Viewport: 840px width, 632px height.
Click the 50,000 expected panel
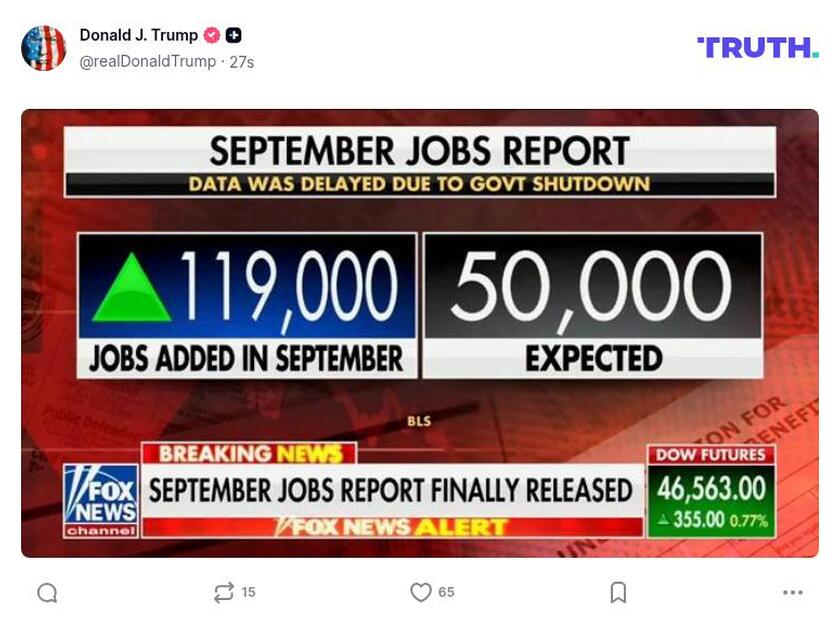pyautogui.click(x=593, y=305)
